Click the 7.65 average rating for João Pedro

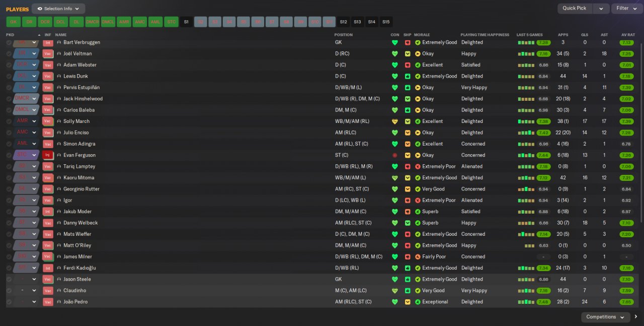click(x=626, y=302)
